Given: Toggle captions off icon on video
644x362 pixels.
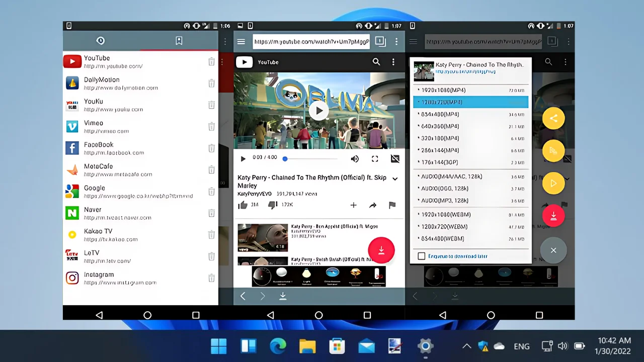Looking at the screenshot, I should 395,159.
